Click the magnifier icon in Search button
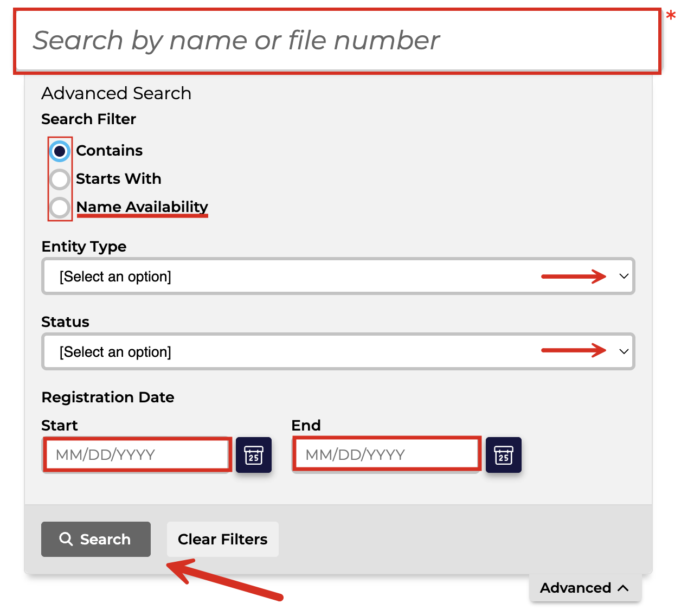The height and width of the screenshot is (616, 681). pyautogui.click(x=66, y=539)
